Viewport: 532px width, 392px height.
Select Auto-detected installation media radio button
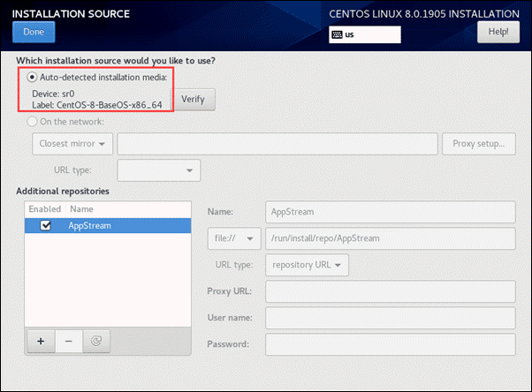(32, 78)
